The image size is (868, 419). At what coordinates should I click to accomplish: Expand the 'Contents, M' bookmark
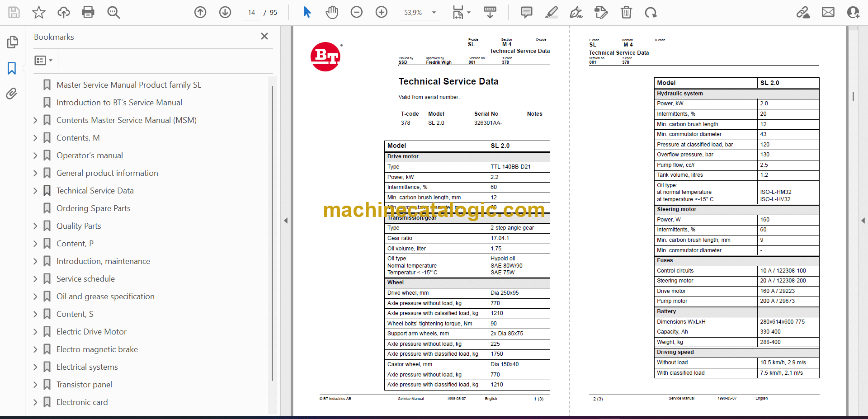[x=35, y=138]
